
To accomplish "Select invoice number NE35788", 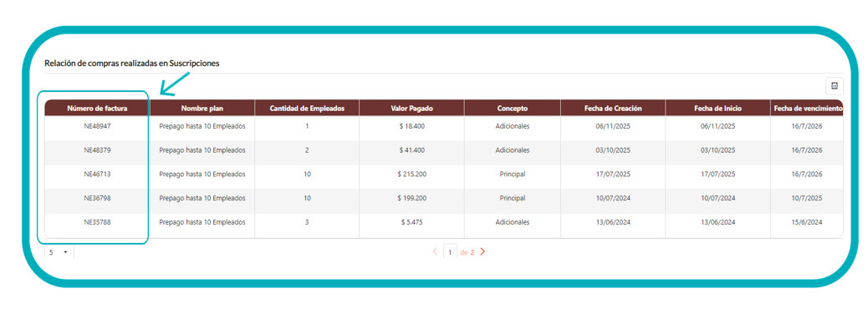I will pos(98,222).
